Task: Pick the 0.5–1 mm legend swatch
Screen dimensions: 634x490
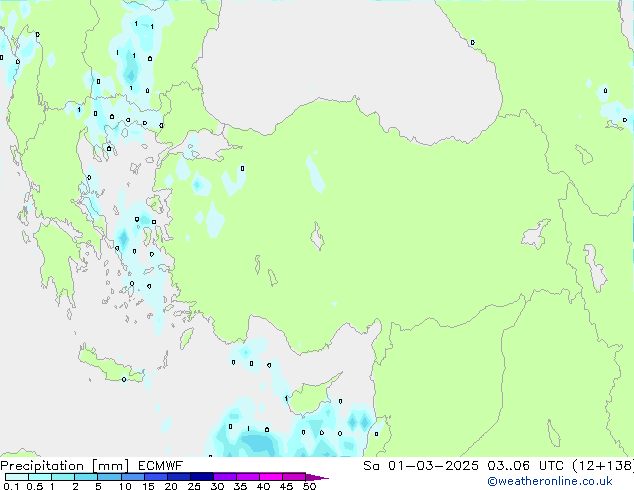Action: pyautogui.click(x=40, y=477)
